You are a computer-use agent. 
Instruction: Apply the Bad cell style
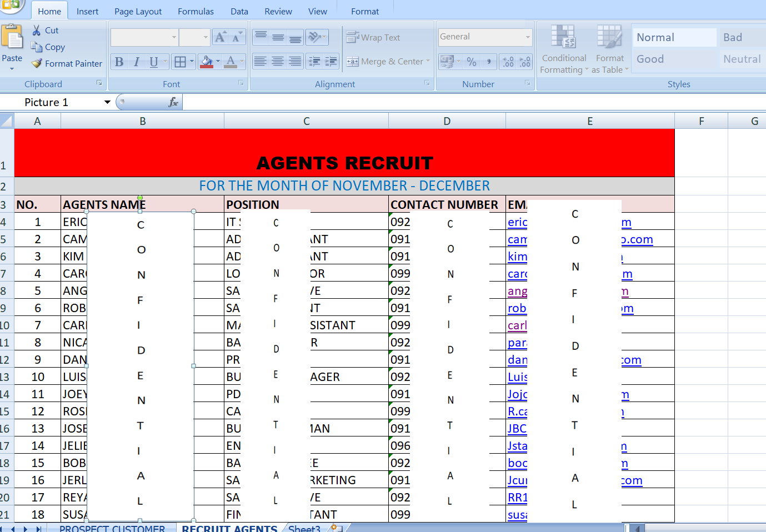pyautogui.click(x=743, y=37)
